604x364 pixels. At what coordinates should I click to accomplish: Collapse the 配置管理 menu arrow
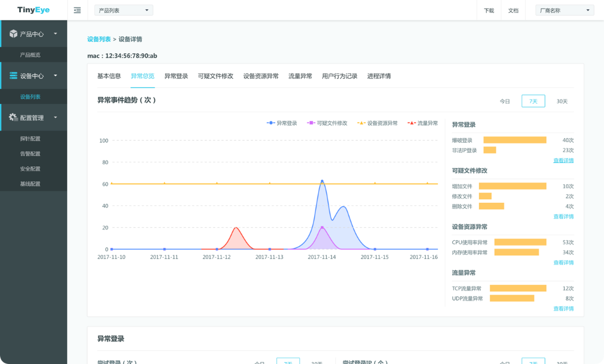coord(56,117)
